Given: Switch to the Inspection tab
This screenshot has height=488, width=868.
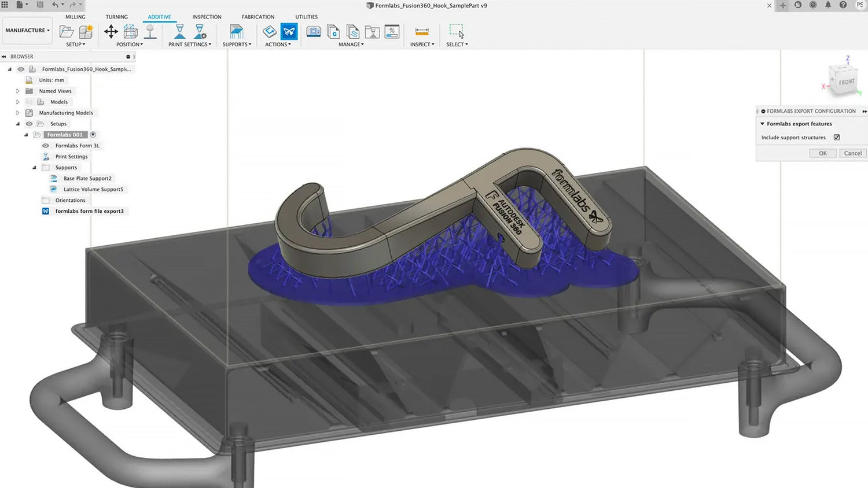Looking at the screenshot, I should (207, 17).
